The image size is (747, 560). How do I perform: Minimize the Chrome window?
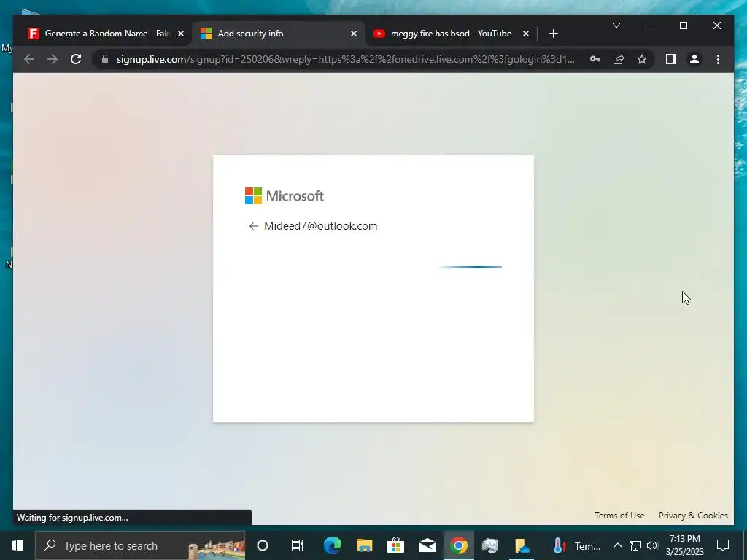coord(650,26)
